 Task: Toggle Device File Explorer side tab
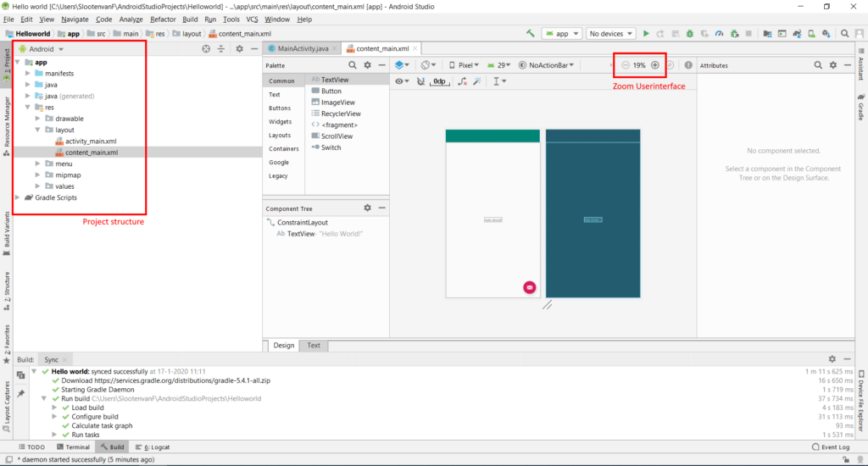tap(861, 402)
